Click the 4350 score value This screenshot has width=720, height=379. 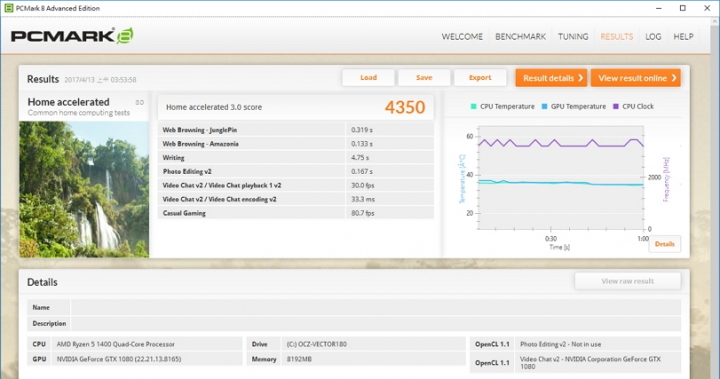[405, 107]
